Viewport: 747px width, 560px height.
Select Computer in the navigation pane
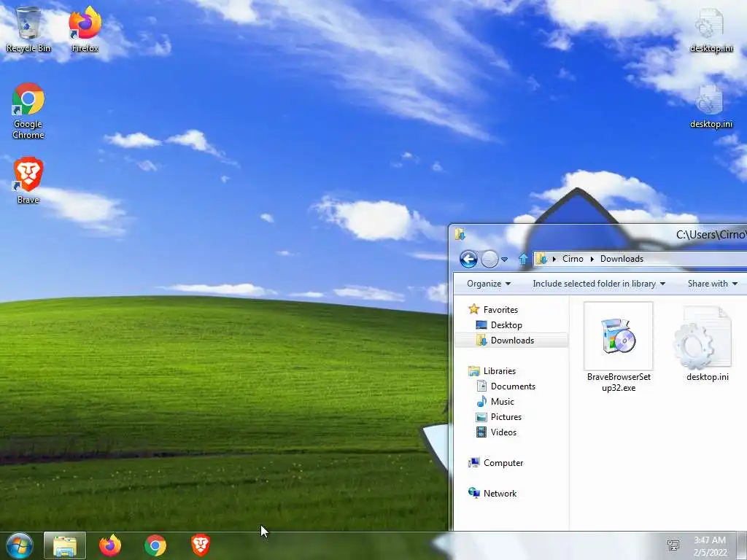pyautogui.click(x=495, y=463)
